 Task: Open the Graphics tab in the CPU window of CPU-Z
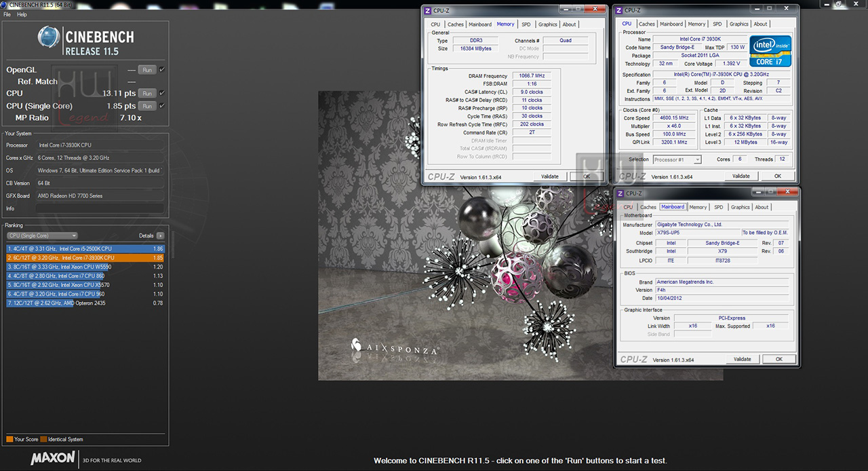(x=739, y=24)
